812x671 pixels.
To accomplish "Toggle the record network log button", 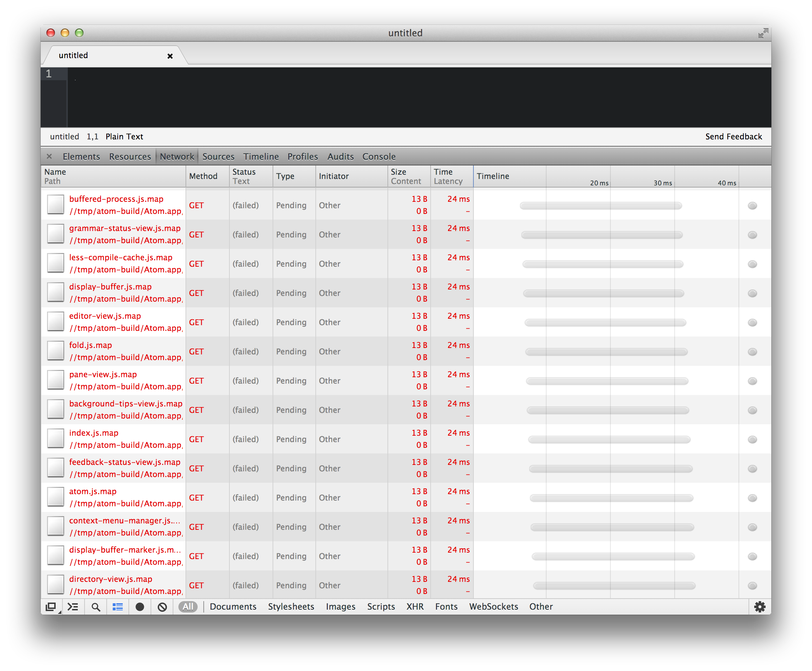I will (140, 607).
